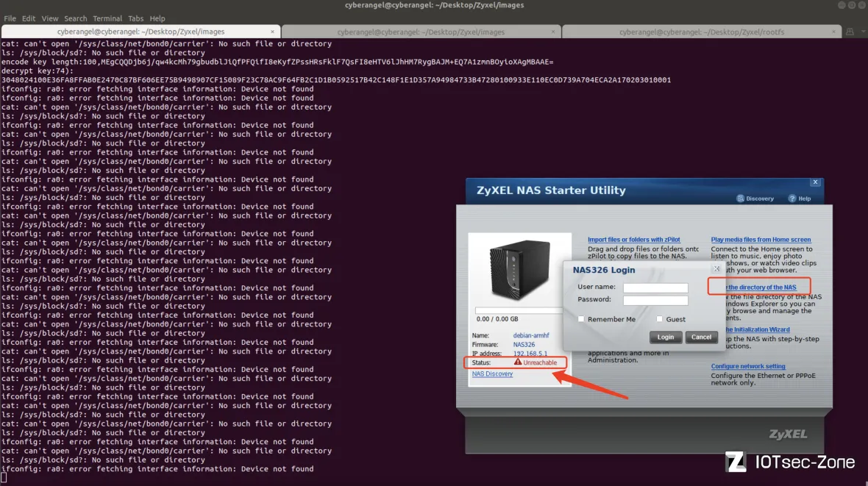The height and width of the screenshot is (486, 868).
Task: Open the terminal File menu
Action: [x=10, y=18]
